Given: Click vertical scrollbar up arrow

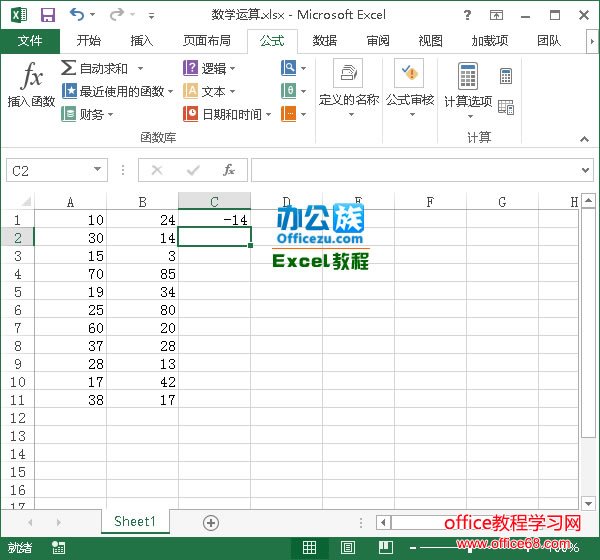Looking at the screenshot, I should point(588,200).
